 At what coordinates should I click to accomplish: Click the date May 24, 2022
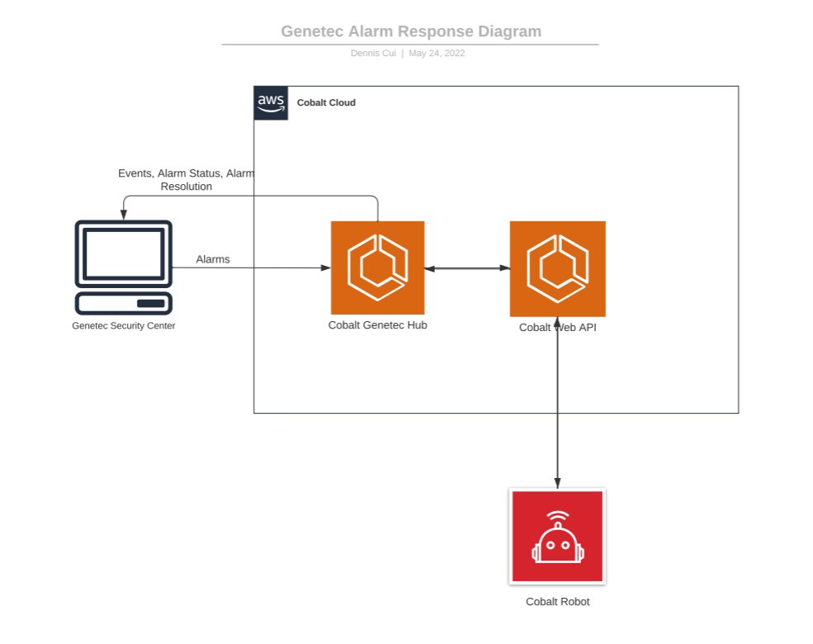tap(437, 54)
